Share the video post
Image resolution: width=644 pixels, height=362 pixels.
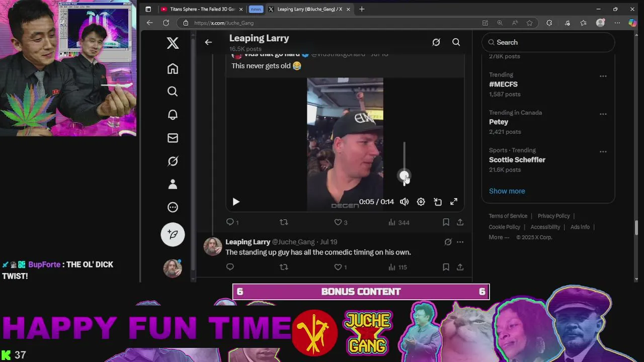pyautogui.click(x=460, y=222)
